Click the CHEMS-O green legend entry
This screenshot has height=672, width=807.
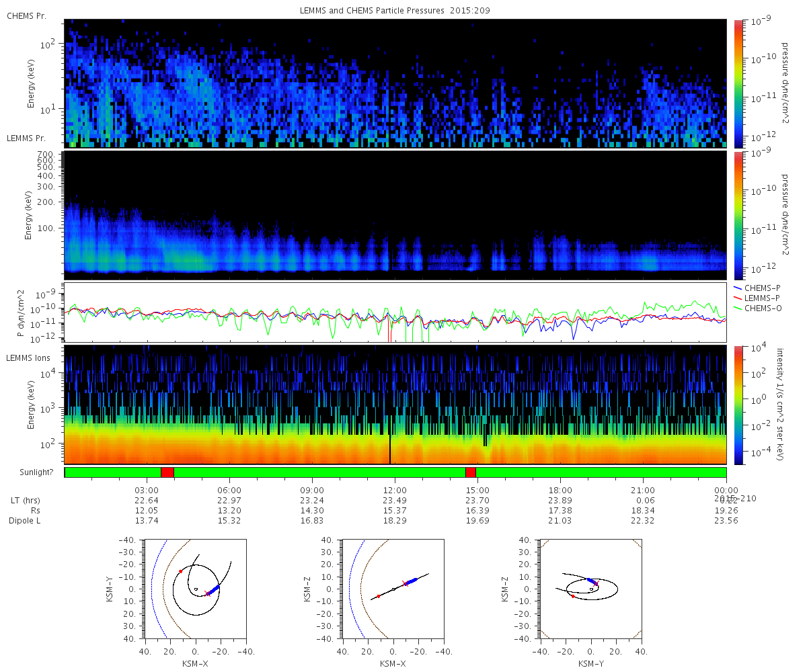pos(758,308)
